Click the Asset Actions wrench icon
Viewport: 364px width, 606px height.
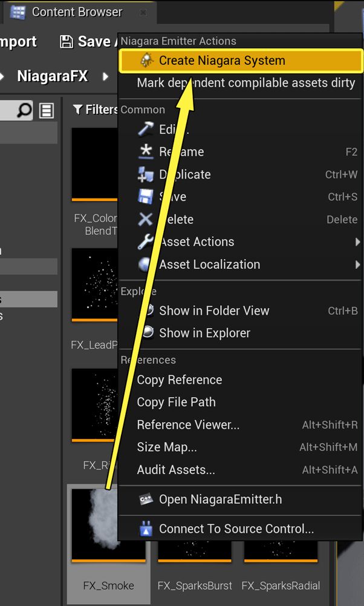click(146, 242)
